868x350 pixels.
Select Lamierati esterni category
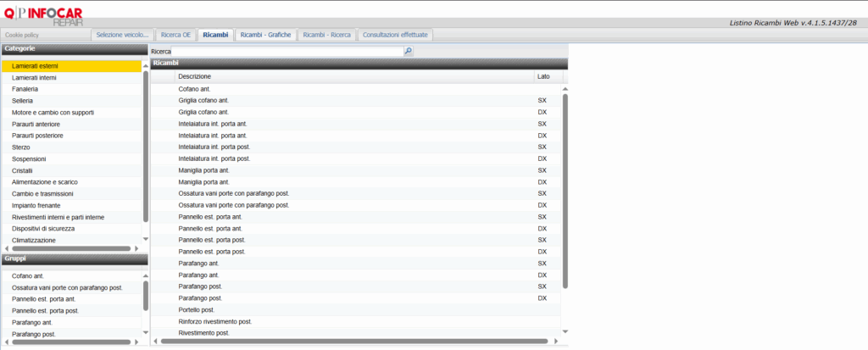(x=71, y=66)
